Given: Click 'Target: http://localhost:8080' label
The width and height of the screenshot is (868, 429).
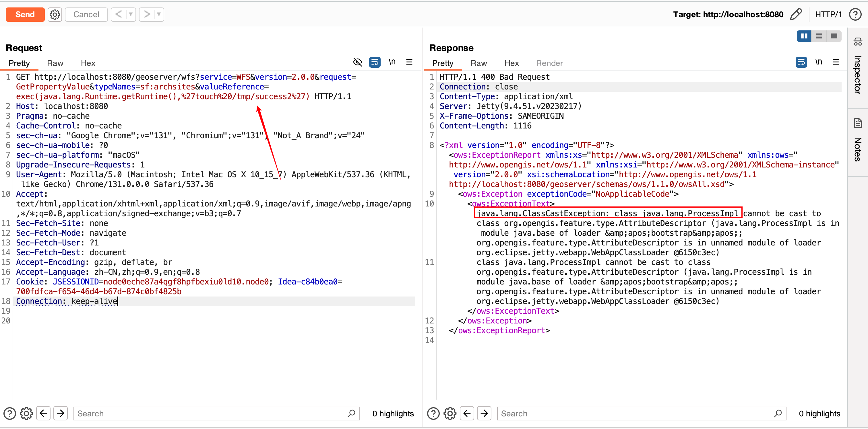Looking at the screenshot, I should pos(728,14).
